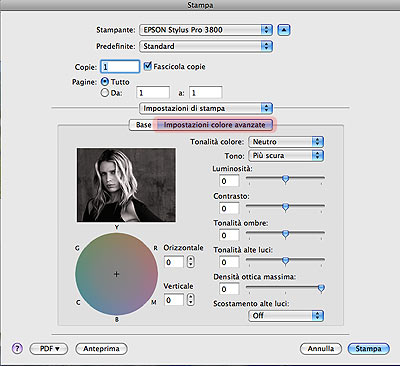Select Impostazioni colore avanzate tab
The width and height of the screenshot is (400, 366).
215,125
